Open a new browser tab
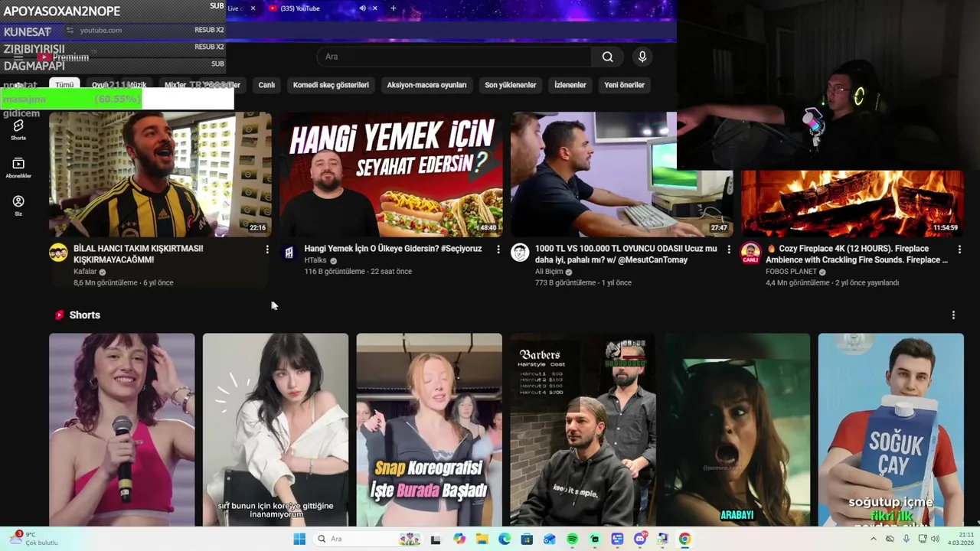Image resolution: width=980 pixels, height=551 pixels. [394, 8]
